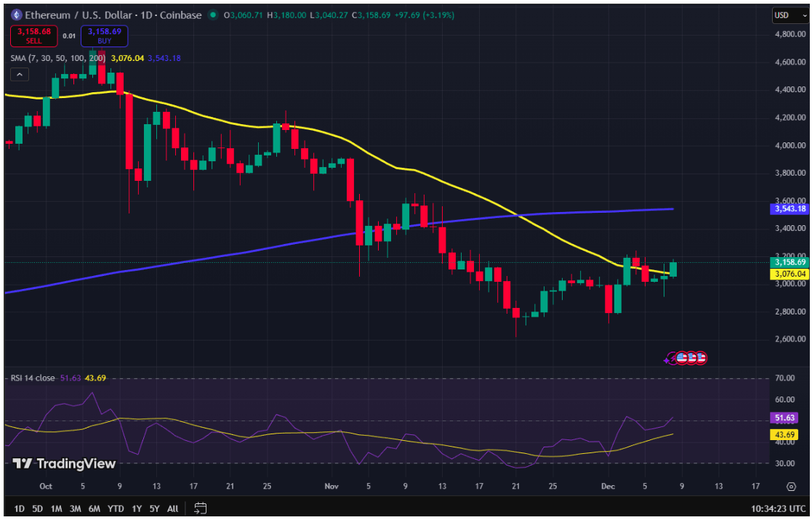Select the RSI 14 close indicator legend
Screen dimensions: 812x520
click(33, 378)
